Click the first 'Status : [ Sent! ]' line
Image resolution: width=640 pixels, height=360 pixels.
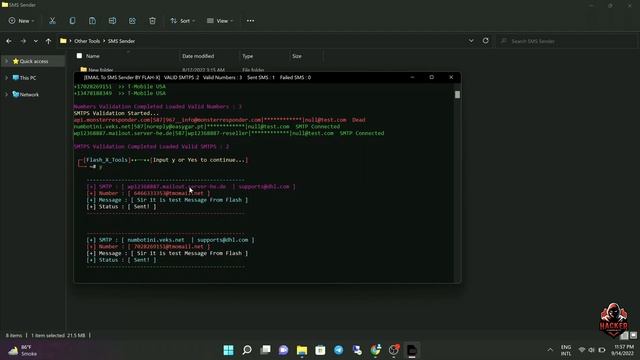click(122, 207)
